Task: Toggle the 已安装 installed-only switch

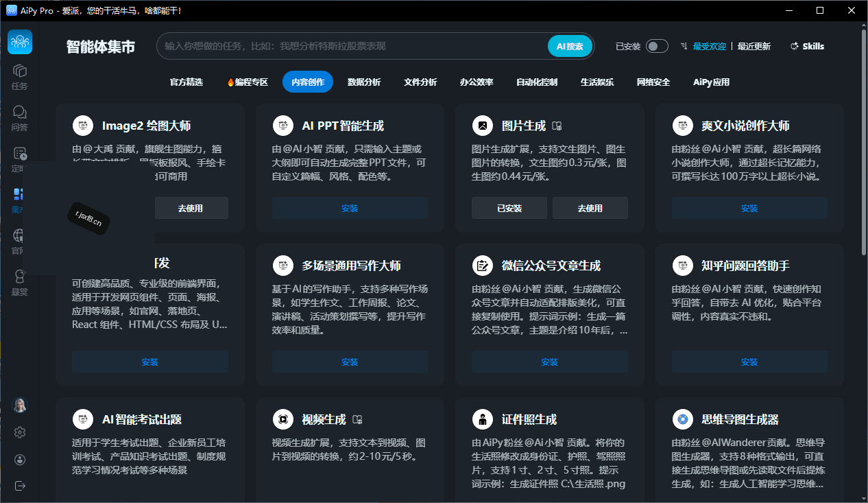Action: click(x=657, y=46)
